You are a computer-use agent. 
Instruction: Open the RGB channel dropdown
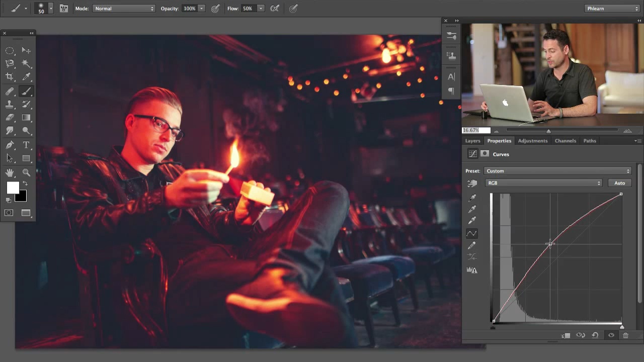coord(544,183)
